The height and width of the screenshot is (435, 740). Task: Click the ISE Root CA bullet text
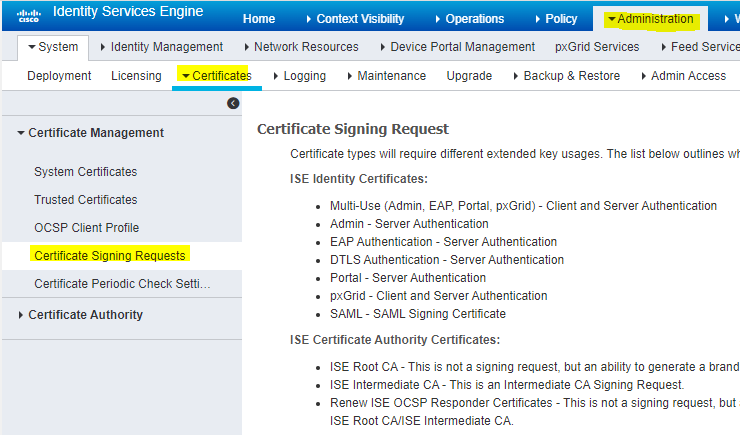[535, 367]
